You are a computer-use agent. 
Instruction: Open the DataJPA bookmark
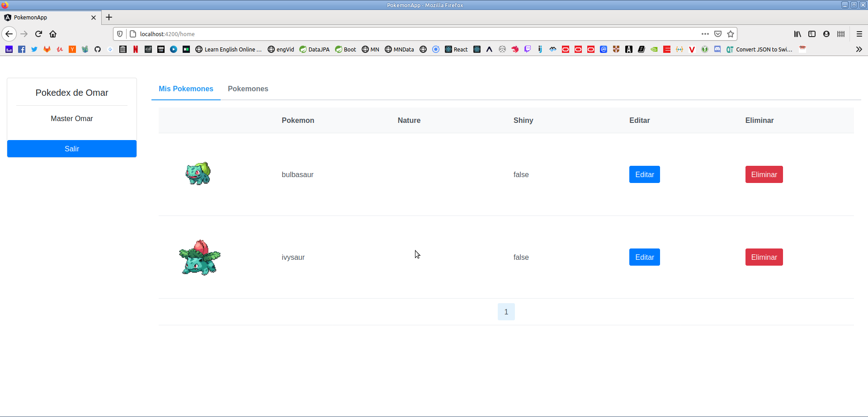coord(314,49)
